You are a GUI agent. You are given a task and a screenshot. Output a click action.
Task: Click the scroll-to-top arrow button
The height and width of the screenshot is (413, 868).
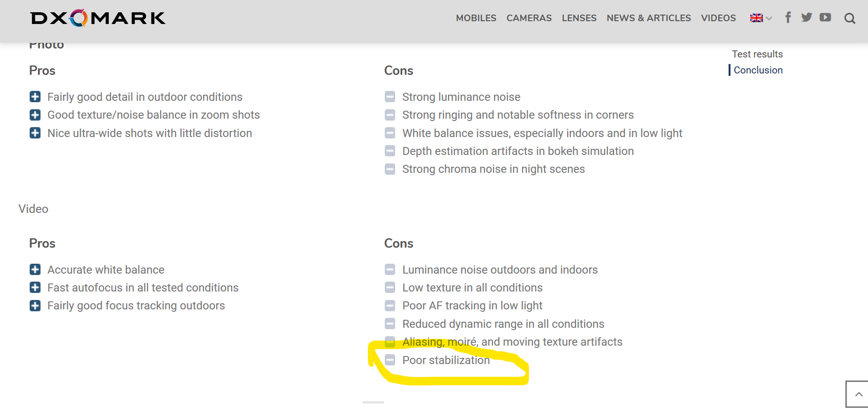click(858, 394)
